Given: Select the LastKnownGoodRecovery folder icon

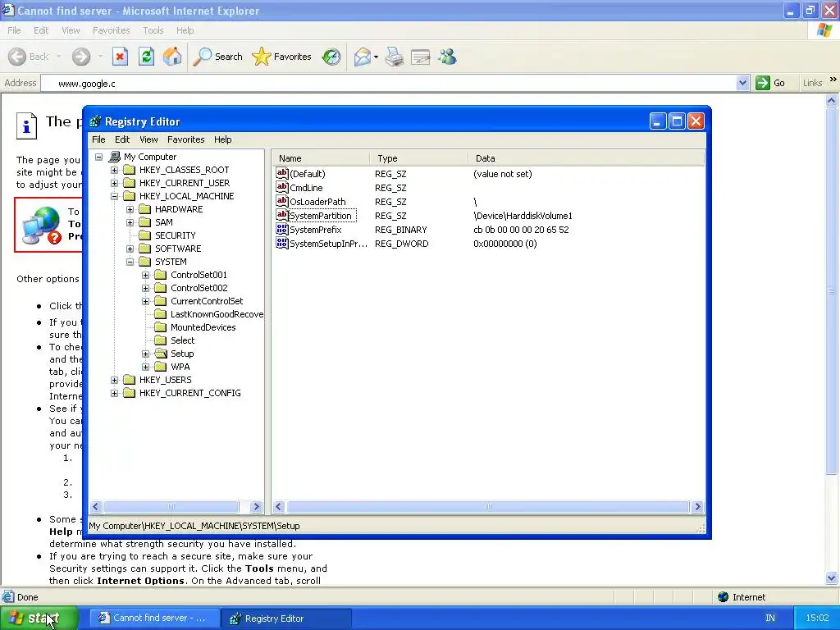Looking at the screenshot, I should (160, 314).
